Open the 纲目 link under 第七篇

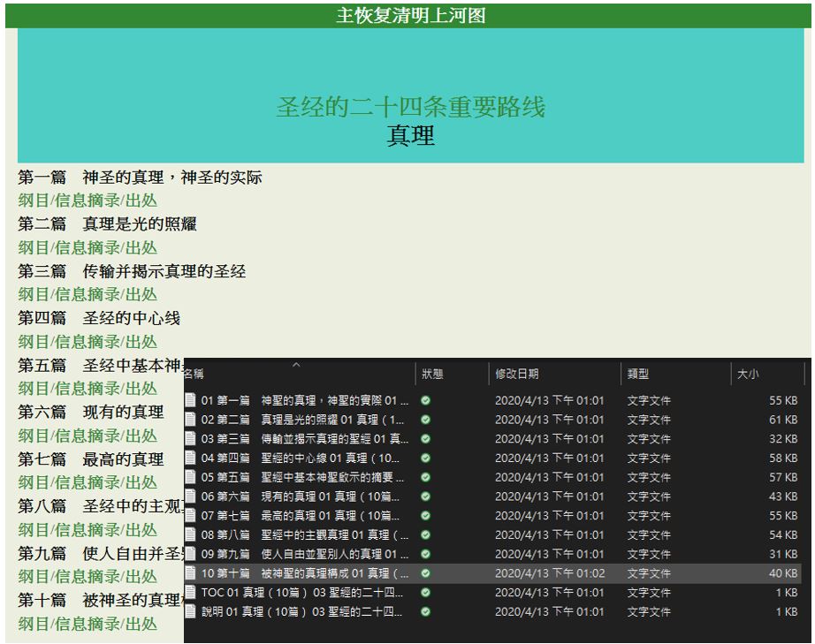tap(34, 482)
